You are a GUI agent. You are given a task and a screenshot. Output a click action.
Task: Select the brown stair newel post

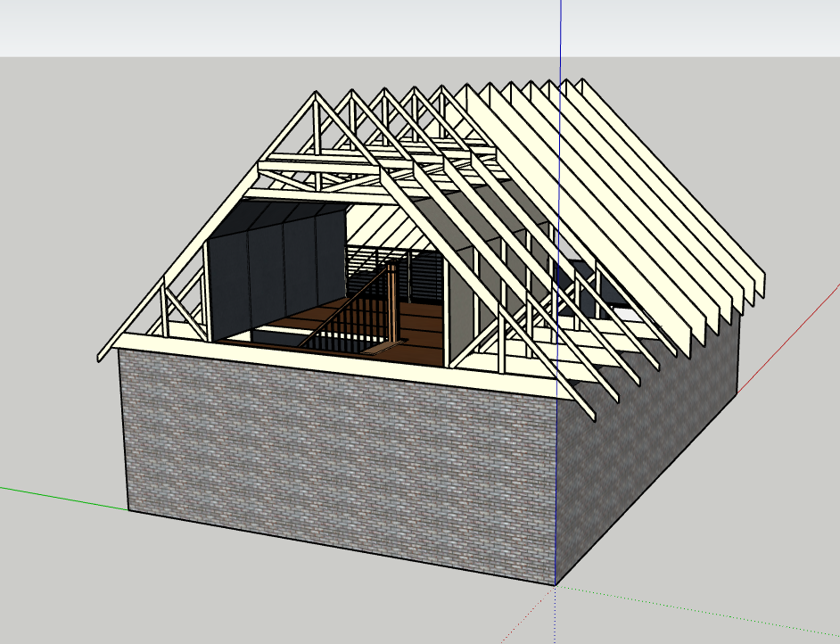click(x=391, y=303)
